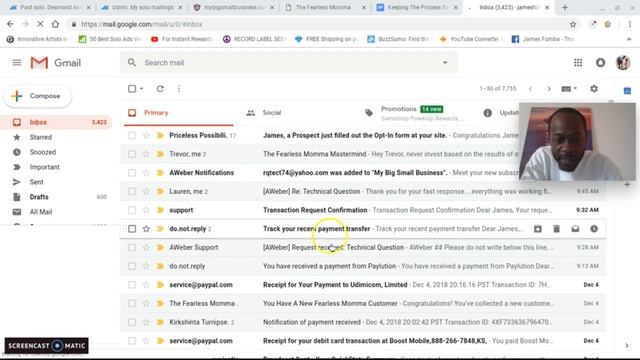Select the Trevor, me email checkbox
The height and width of the screenshot is (360, 640).
(x=132, y=154)
